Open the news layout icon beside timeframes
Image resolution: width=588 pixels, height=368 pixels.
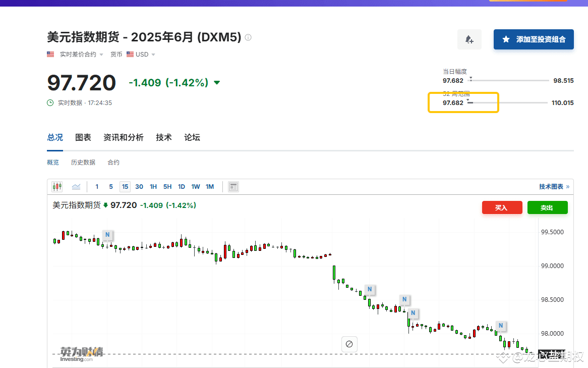pyautogui.click(x=233, y=186)
